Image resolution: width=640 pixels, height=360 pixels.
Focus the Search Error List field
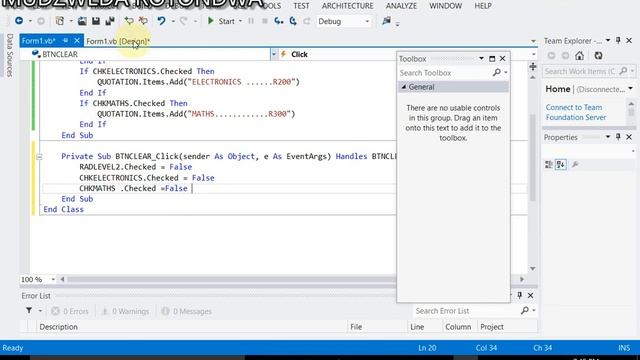(x=467, y=311)
